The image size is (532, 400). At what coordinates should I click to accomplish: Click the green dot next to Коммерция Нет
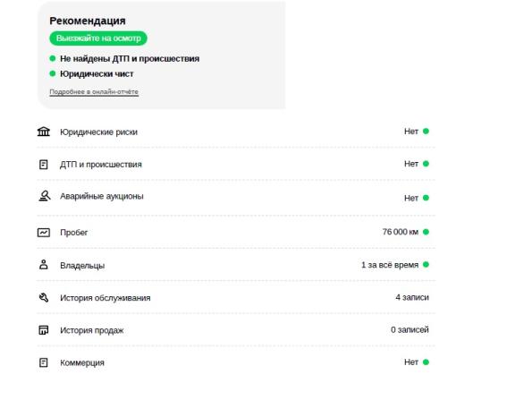tap(426, 362)
